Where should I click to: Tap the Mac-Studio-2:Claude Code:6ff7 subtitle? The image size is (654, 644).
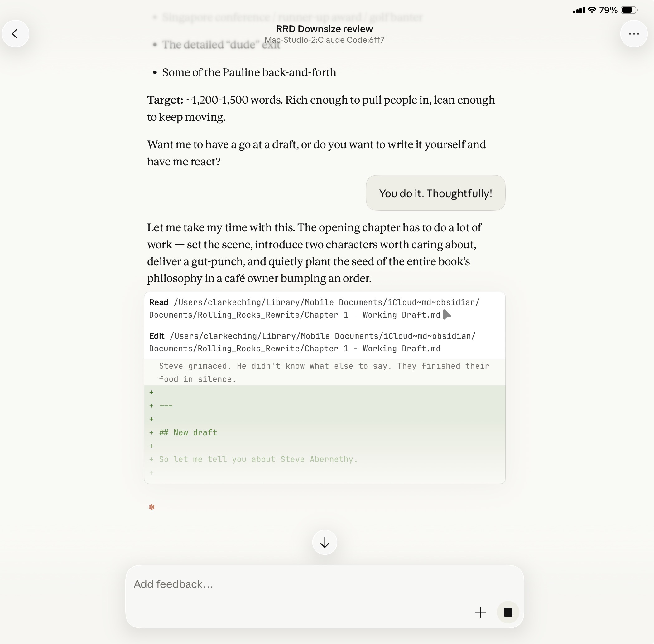coord(324,40)
